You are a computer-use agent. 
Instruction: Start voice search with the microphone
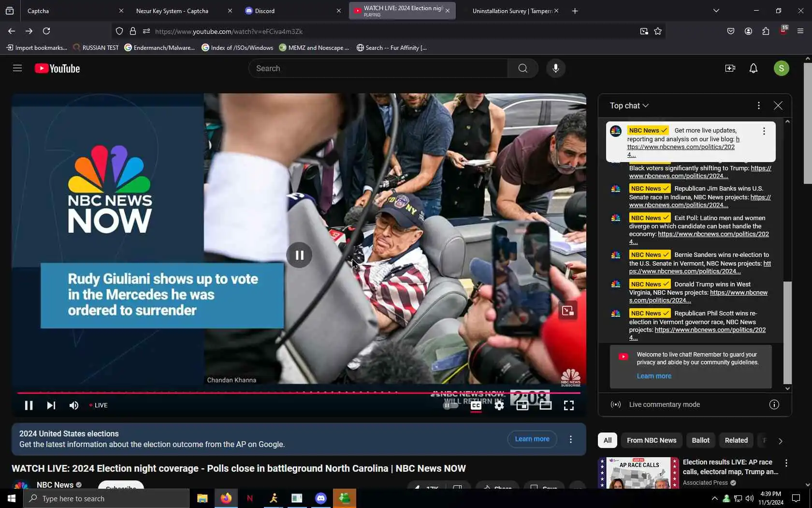[x=556, y=68]
